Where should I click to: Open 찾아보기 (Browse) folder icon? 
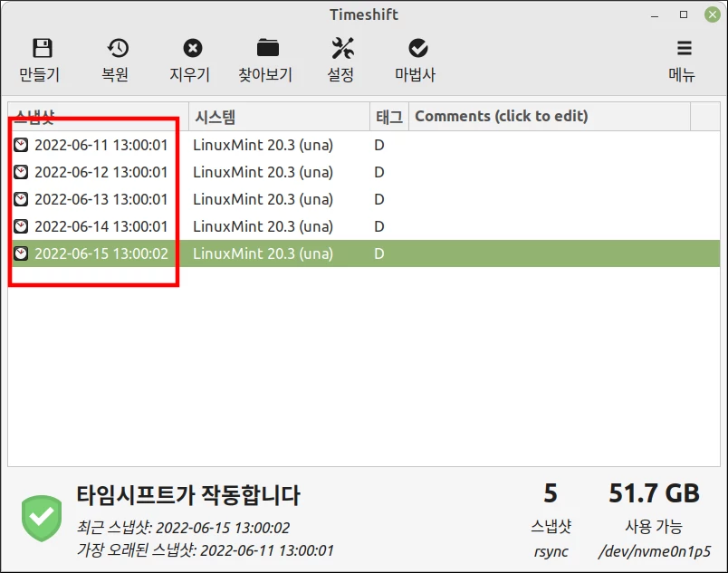click(268, 48)
